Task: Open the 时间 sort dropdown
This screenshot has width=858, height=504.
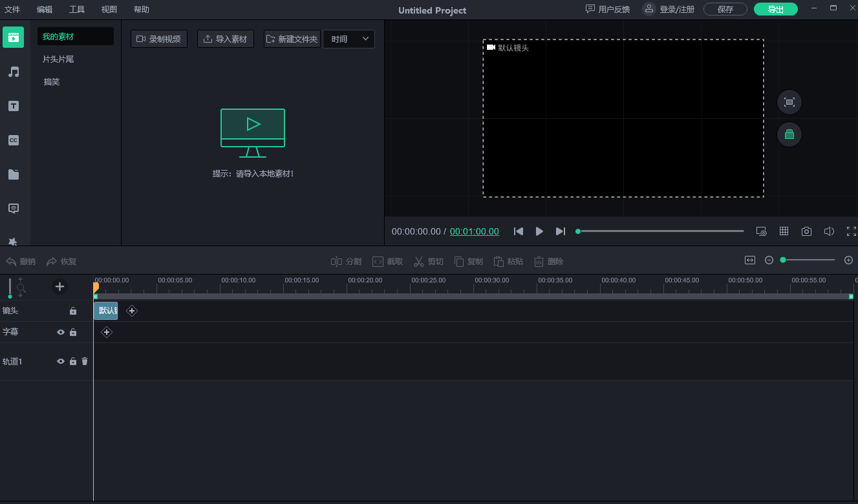Action: [x=349, y=39]
